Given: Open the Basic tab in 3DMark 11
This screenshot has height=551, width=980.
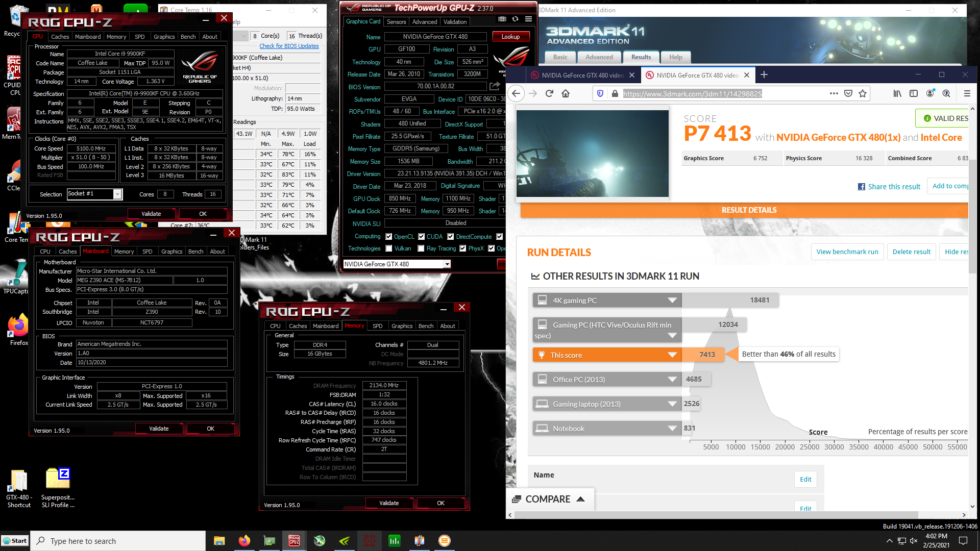Looking at the screenshot, I should pos(560,57).
